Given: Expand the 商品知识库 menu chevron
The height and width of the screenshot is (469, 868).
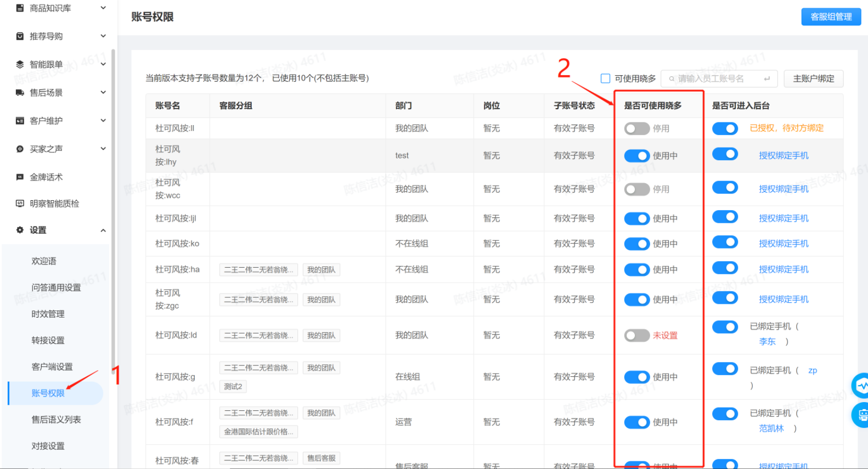Looking at the screenshot, I should pos(103,8).
